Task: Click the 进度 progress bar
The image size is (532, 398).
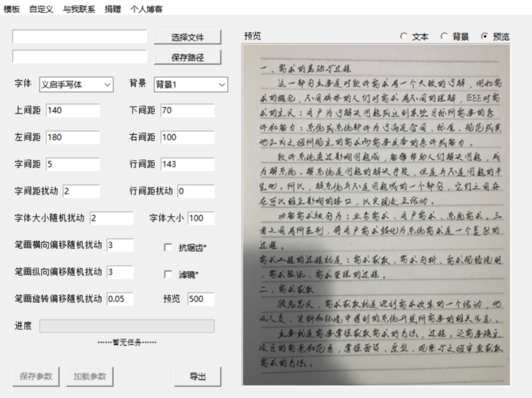Action: coord(127,326)
